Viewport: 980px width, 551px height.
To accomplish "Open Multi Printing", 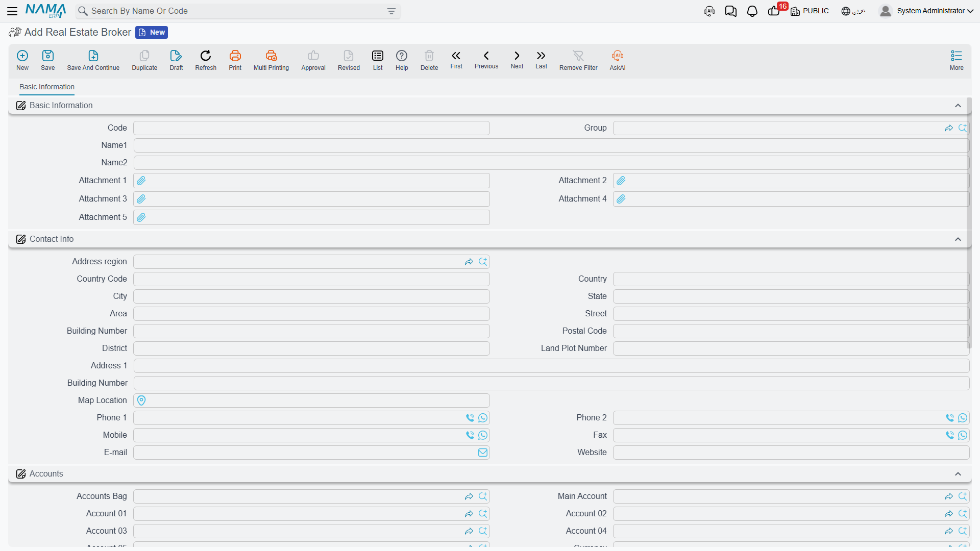I will pos(271,60).
